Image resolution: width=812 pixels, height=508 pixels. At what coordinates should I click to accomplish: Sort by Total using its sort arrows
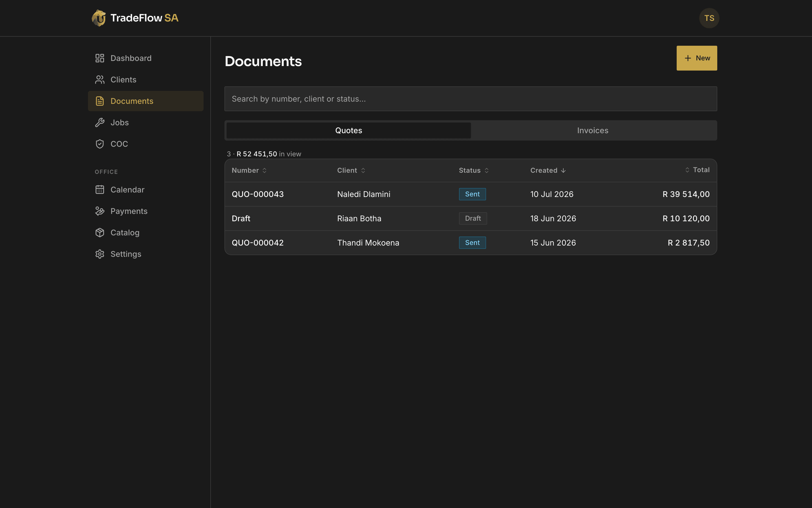pyautogui.click(x=687, y=170)
